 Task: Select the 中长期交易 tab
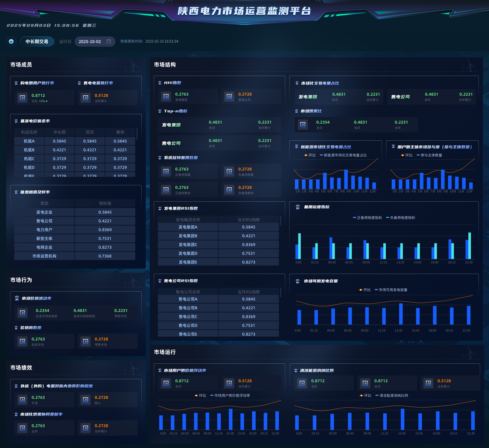pos(37,42)
